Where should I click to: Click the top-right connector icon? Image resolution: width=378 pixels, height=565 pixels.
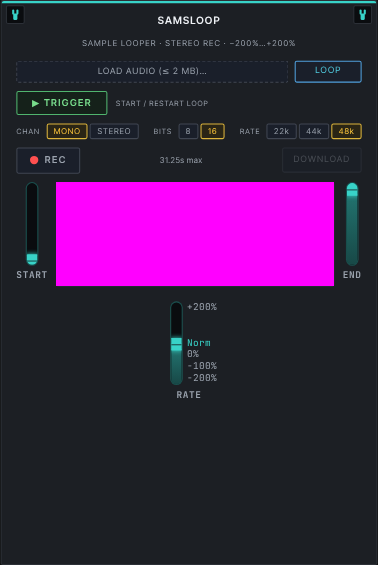(363, 15)
